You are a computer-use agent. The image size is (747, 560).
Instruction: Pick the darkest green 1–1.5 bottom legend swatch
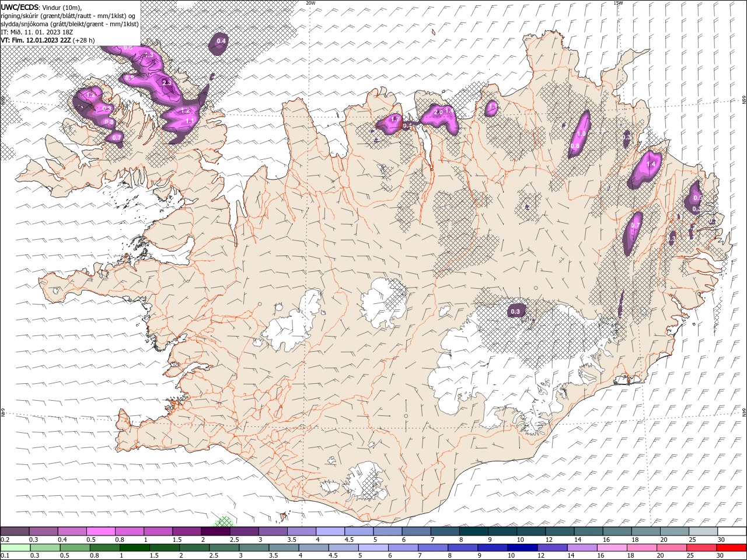tap(134, 548)
